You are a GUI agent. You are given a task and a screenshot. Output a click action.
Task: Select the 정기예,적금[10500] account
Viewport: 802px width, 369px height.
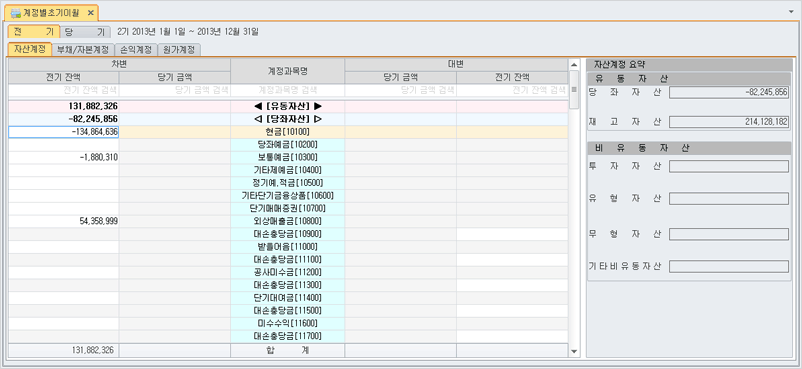click(287, 183)
